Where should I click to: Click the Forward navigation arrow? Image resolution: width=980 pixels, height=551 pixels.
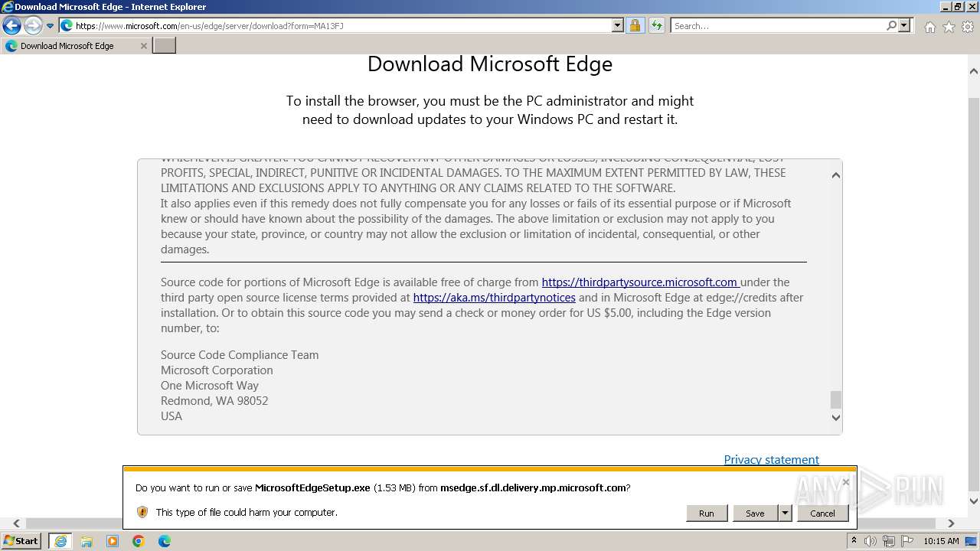(33, 26)
